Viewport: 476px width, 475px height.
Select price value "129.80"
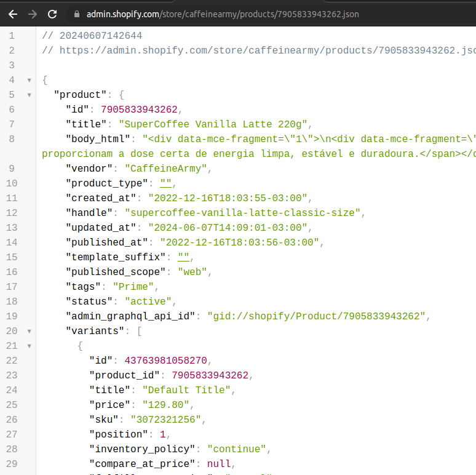pyautogui.click(x=166, y=405)
